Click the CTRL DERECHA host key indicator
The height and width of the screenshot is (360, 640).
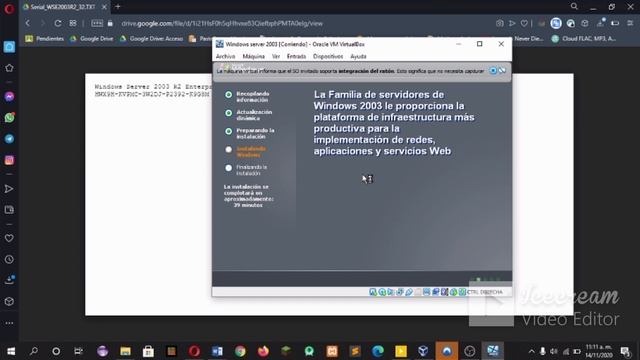[485, 292]
